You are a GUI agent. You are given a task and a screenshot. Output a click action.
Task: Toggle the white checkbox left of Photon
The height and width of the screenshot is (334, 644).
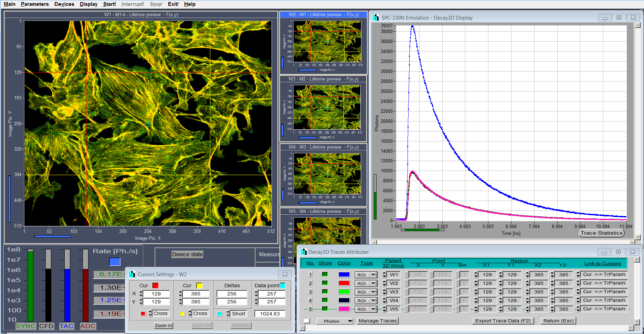pyautogui.click(x=307, y=321)
